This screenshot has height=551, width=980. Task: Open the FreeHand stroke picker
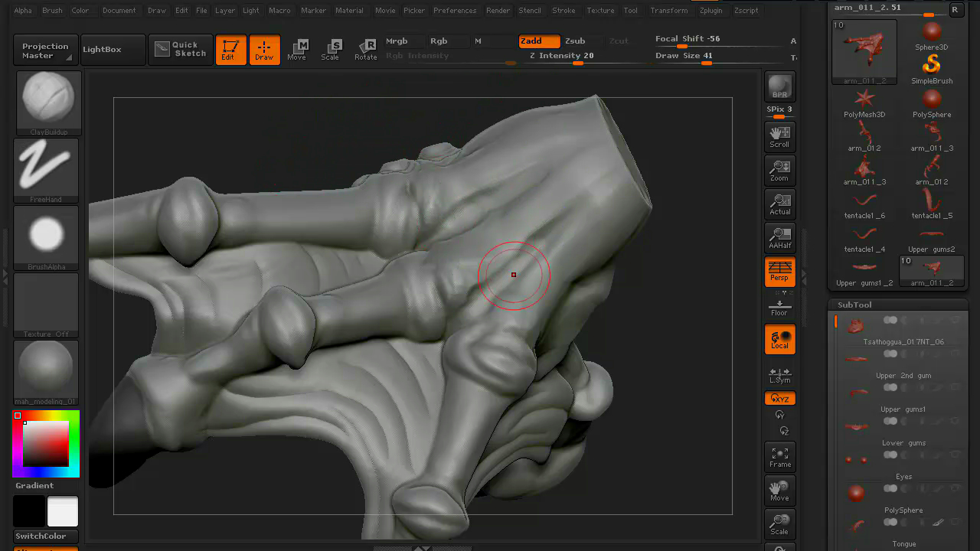(x=47, y=171)
